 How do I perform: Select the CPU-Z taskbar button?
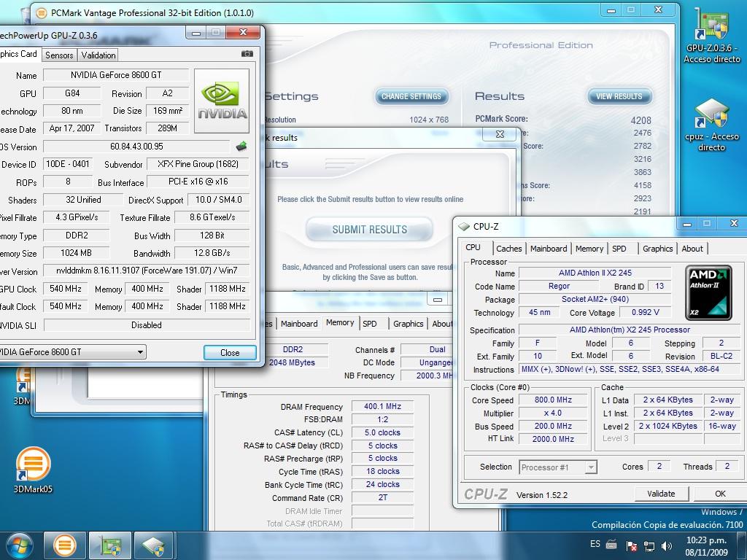coord(155,545)
